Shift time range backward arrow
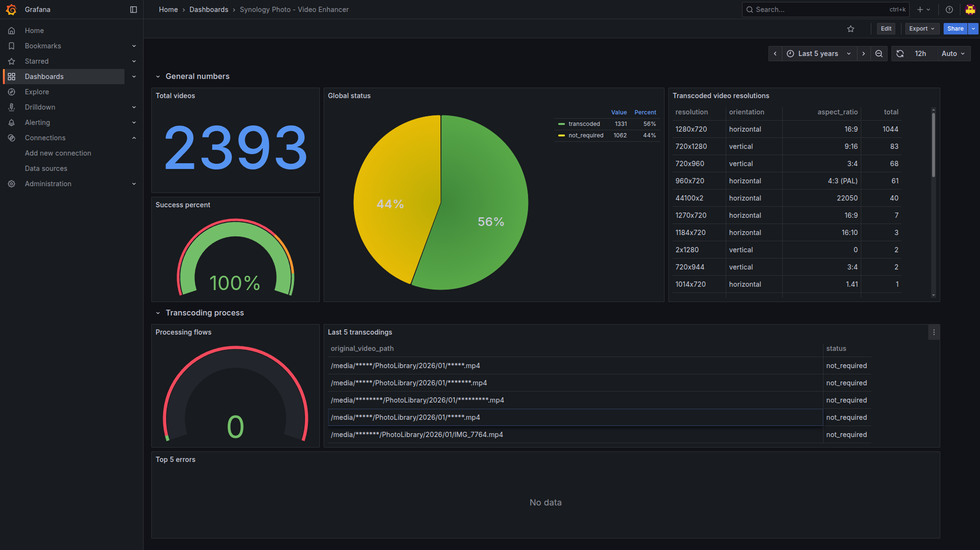The height and width of the screenshot is (550, 980). tap(775, 54)
